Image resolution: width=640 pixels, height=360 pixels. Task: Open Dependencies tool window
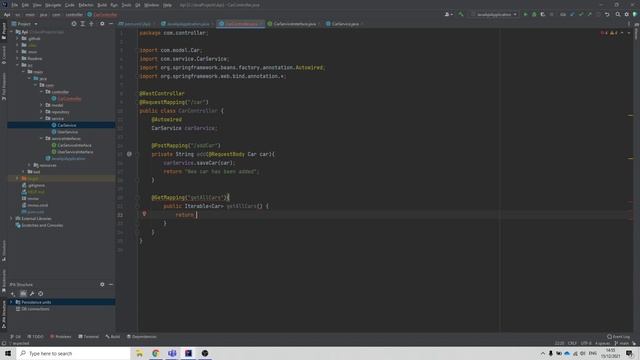coord(142,337)
